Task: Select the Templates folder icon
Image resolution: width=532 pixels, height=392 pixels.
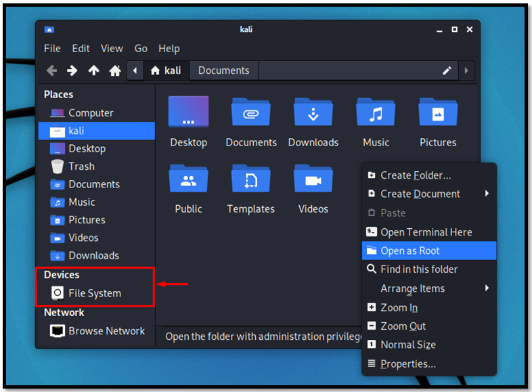Action: coord(251,179)
